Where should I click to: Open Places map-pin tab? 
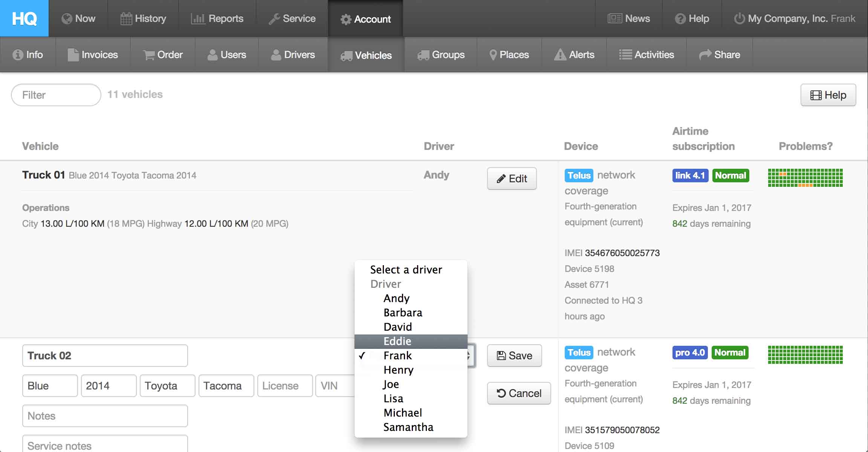pos(509,55)
